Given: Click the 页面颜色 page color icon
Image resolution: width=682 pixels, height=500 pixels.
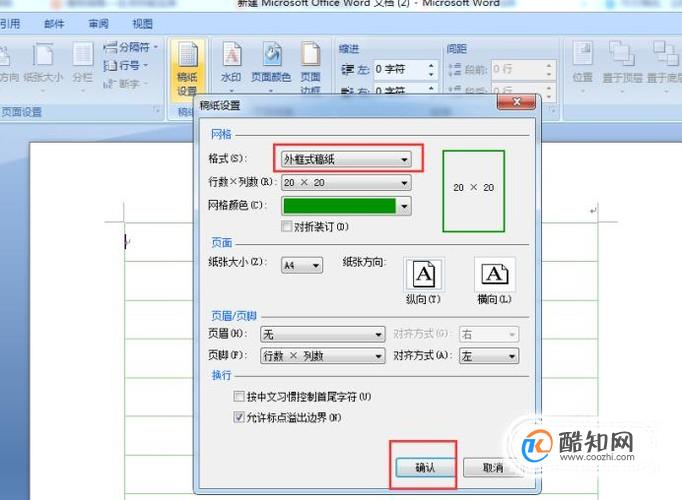Looking at the screenshot, I should [271, 63].
